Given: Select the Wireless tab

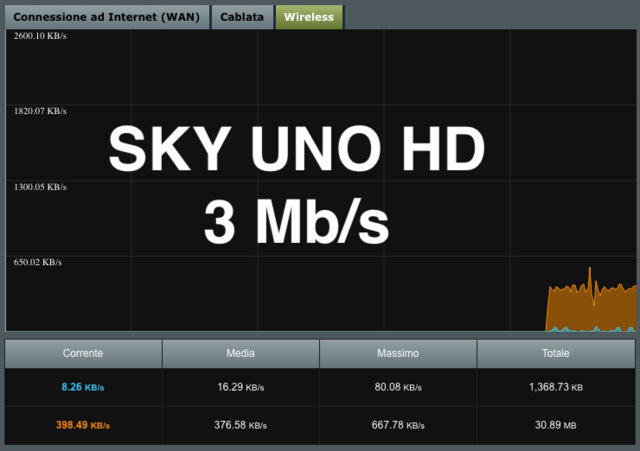Looking at the screenshot, I should pyautogui.click(x=309, y=17).
